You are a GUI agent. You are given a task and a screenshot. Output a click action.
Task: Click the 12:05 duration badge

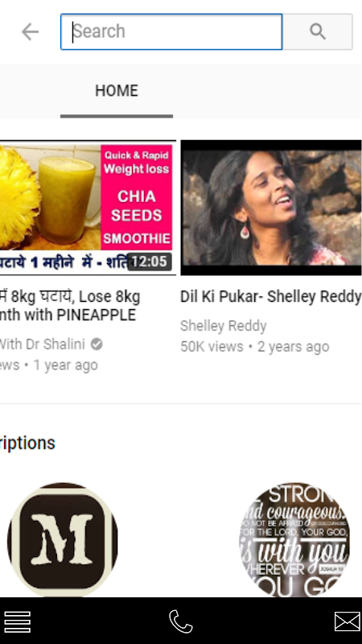[x=150, y=261]
